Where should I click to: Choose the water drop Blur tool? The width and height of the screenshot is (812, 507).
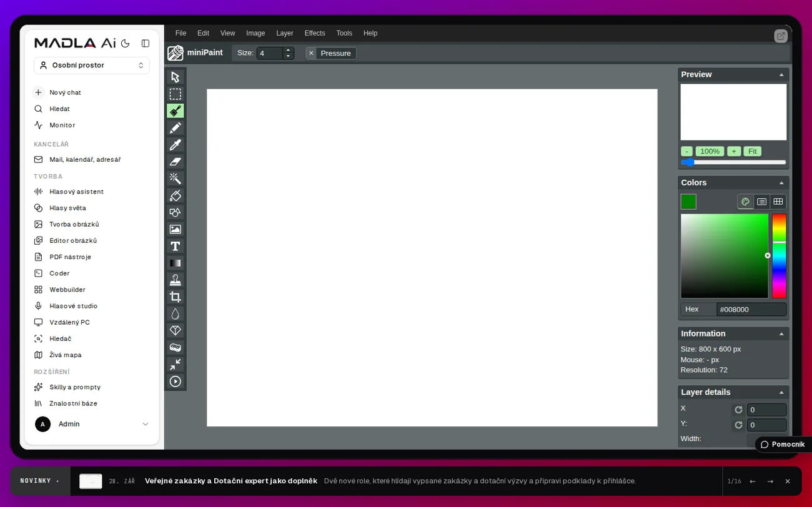[176, 313]
